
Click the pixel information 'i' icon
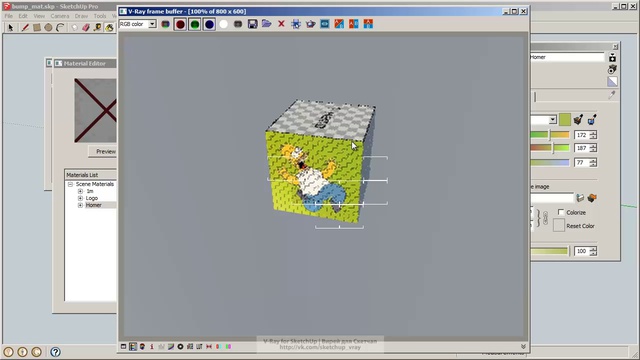tap(152, 347)
